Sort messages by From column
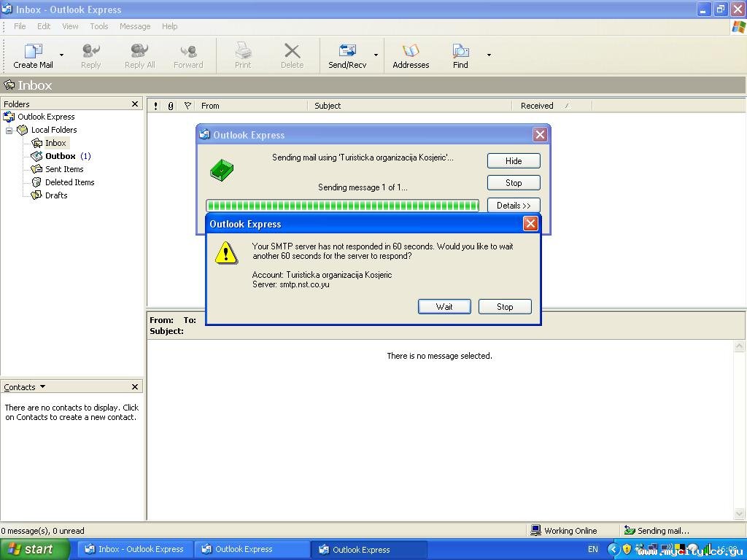Viewport: 747px width, 560px height. coord(252,106)
